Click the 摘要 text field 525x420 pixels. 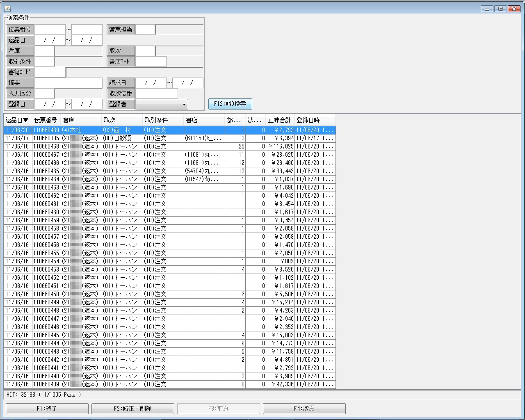pos(68,83)
